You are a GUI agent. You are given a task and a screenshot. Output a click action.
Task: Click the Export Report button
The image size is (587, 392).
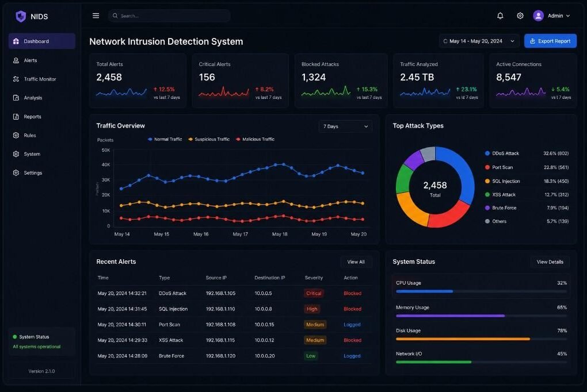[x=550, y=41]
